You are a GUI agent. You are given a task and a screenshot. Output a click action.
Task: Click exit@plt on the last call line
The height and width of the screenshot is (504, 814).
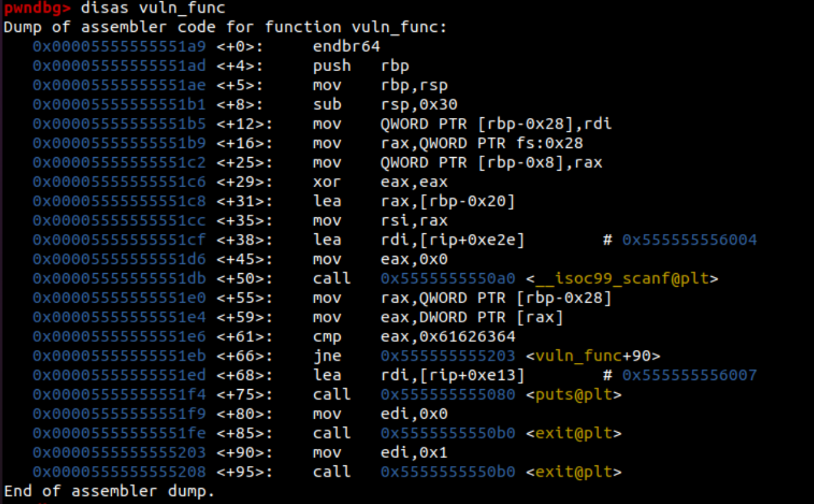pyautogui.click(x=573, y=472)
